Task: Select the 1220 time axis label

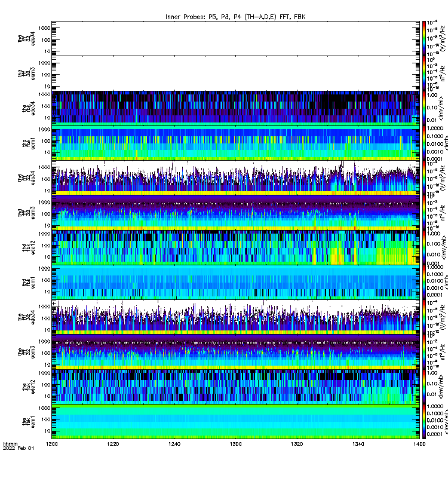Action: click(113, 444)
